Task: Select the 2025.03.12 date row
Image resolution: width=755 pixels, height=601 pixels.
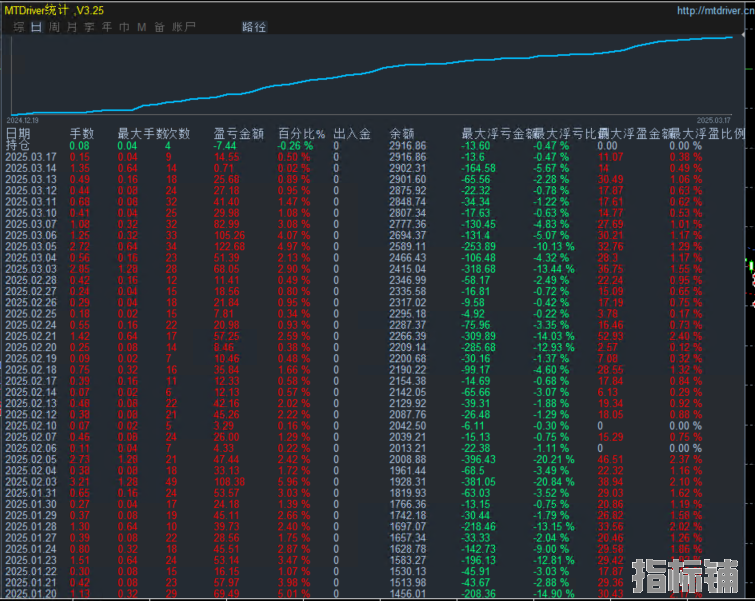Action: click(x=31, y=191)
